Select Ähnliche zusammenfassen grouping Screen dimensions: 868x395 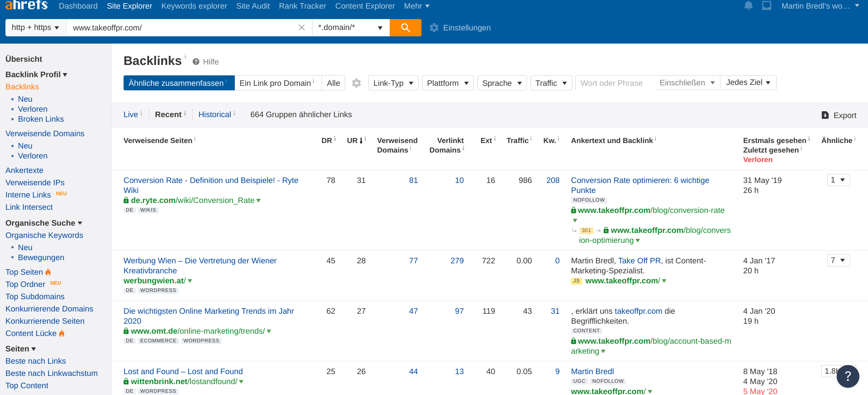pos(179,83)
